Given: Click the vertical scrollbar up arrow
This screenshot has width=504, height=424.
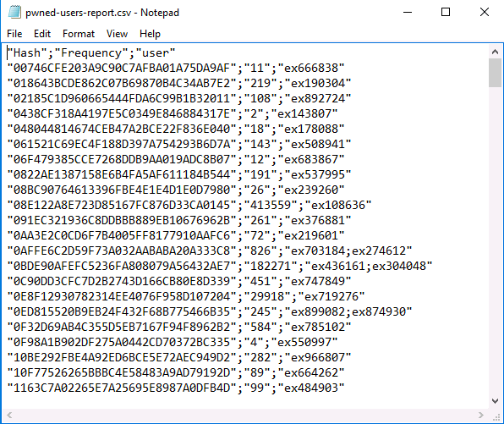Looking at the screenshot, I should (x=495, y=52).
